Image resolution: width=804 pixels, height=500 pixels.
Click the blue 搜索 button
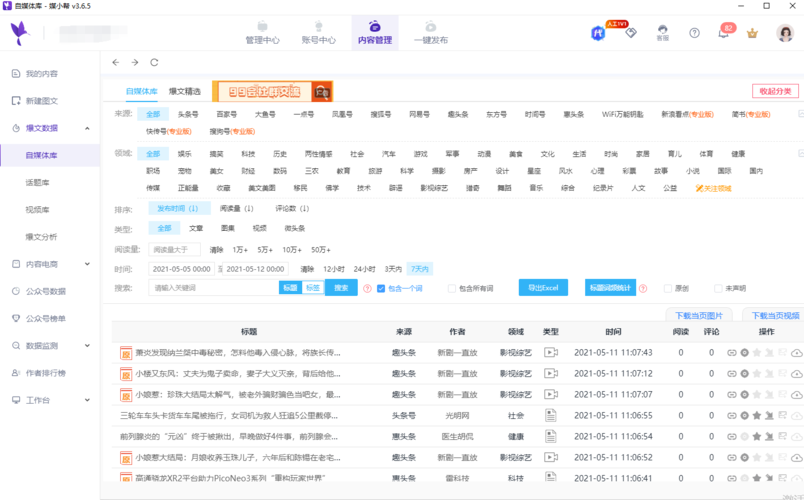tap(341, 288)
